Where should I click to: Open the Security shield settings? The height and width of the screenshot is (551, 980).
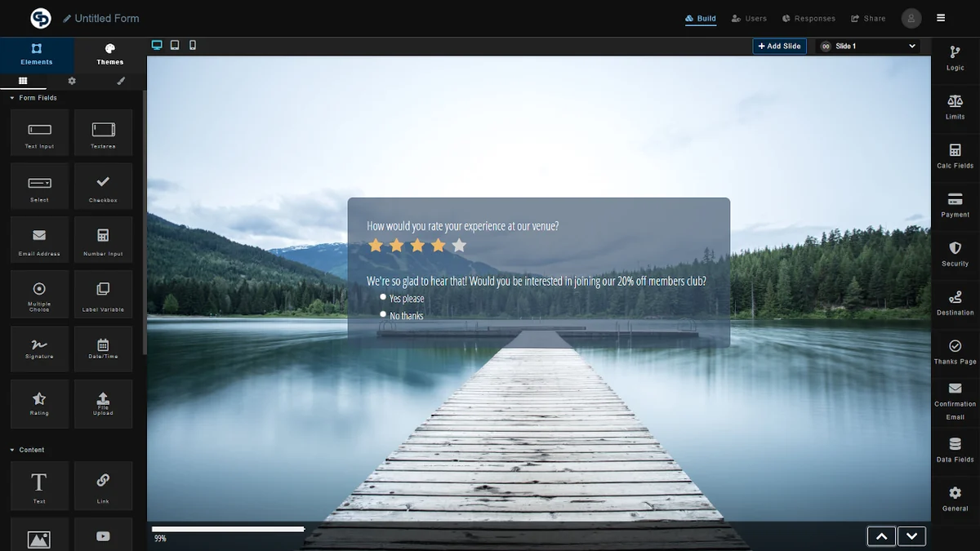[955, 254]
